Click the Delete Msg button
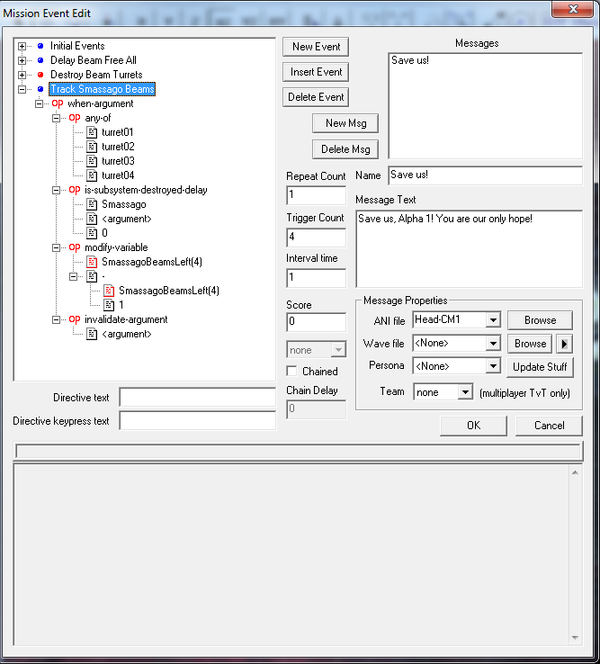The image size is (600, 664). pos(346,149)
